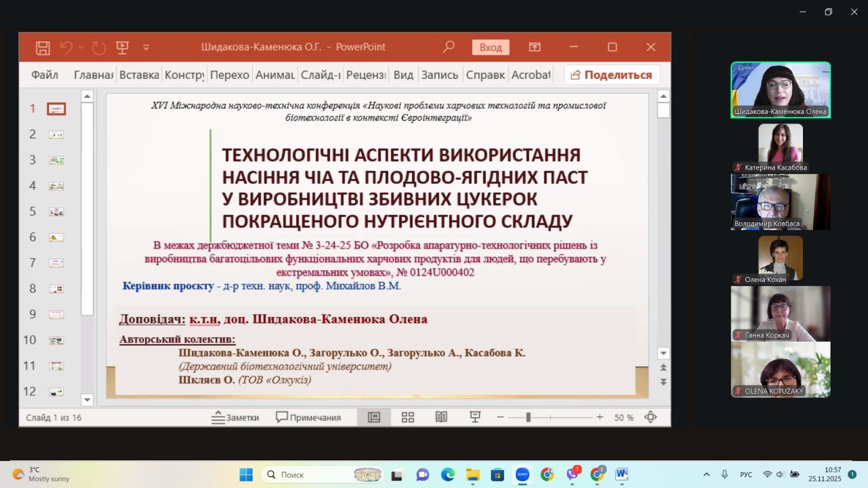Open ribbon display options button
This screenshot has height=488, width=868.
click(535, 47)
